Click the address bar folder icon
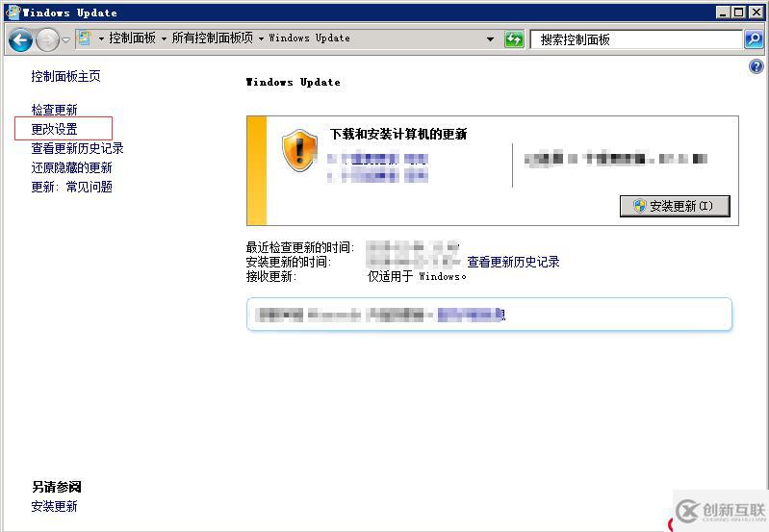Viewport: 769px width, 532px height. coord(85,38)
